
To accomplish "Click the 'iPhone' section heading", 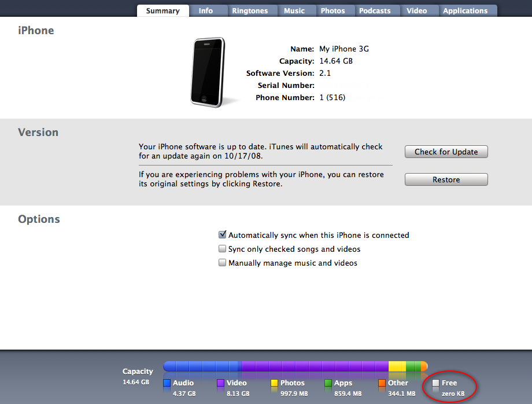I will coord(36,31).
